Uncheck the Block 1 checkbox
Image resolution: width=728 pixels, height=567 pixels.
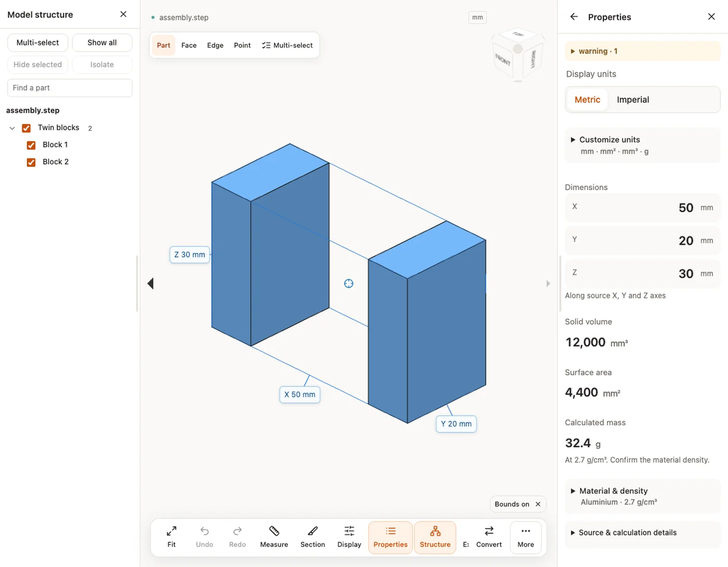coord(31,145)
